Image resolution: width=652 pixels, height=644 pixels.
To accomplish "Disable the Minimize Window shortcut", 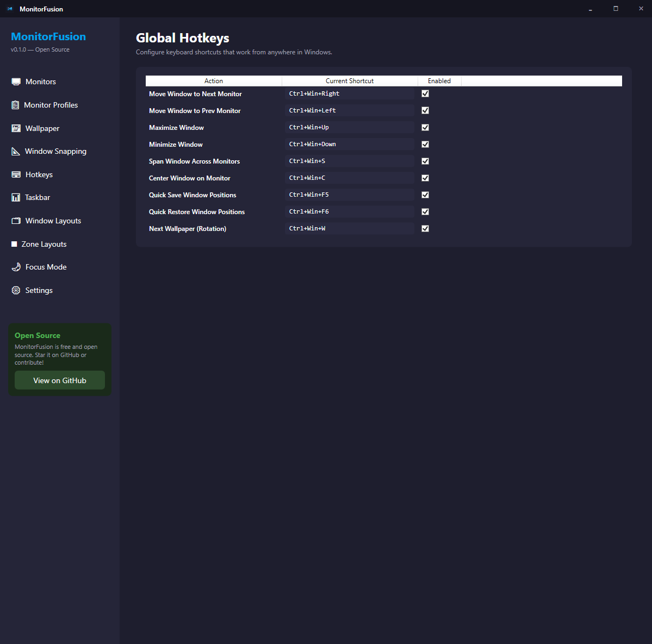I will click(x=425, y=144).
